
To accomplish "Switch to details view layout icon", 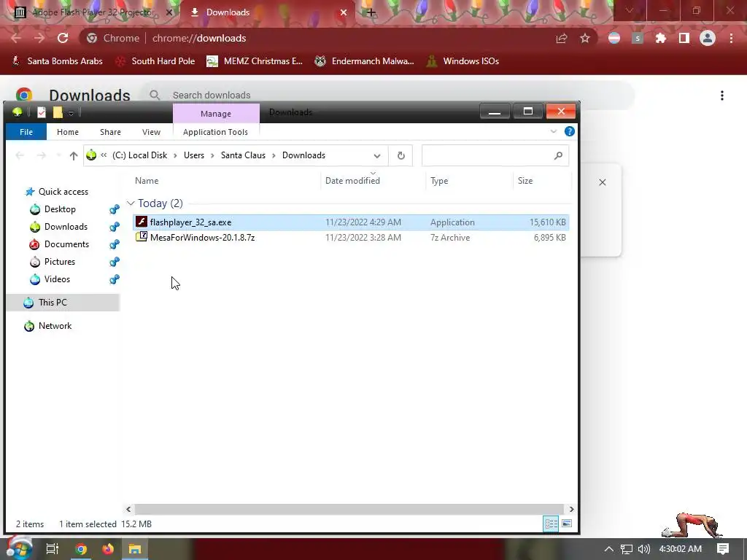I will point(551,524).
